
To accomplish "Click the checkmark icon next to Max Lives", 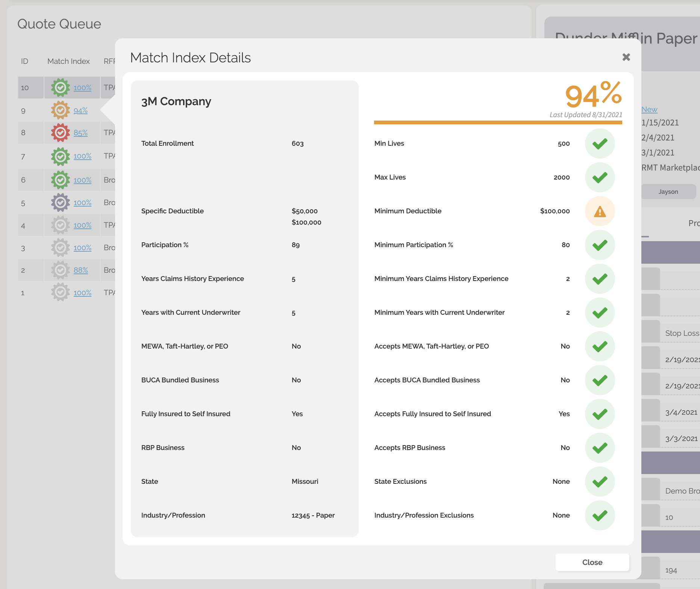I will pyautogui.click(x=600, y=177).
